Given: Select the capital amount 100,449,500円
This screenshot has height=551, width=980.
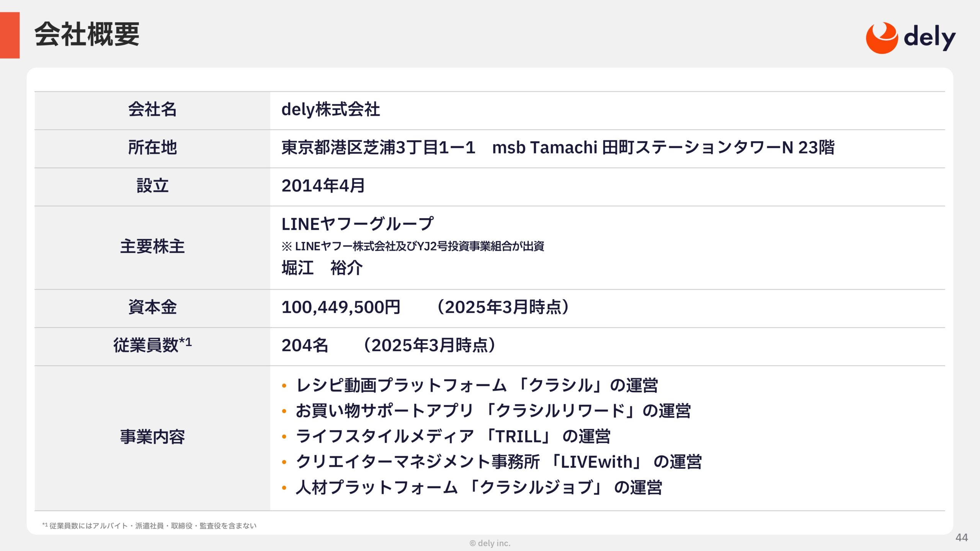Looking at the screenshot, I should coord(341,307).
